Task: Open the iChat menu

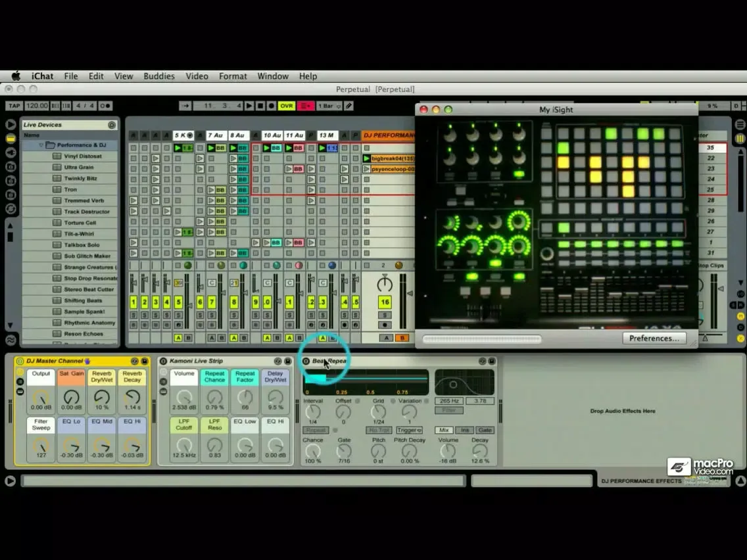Action: [42, 76]
